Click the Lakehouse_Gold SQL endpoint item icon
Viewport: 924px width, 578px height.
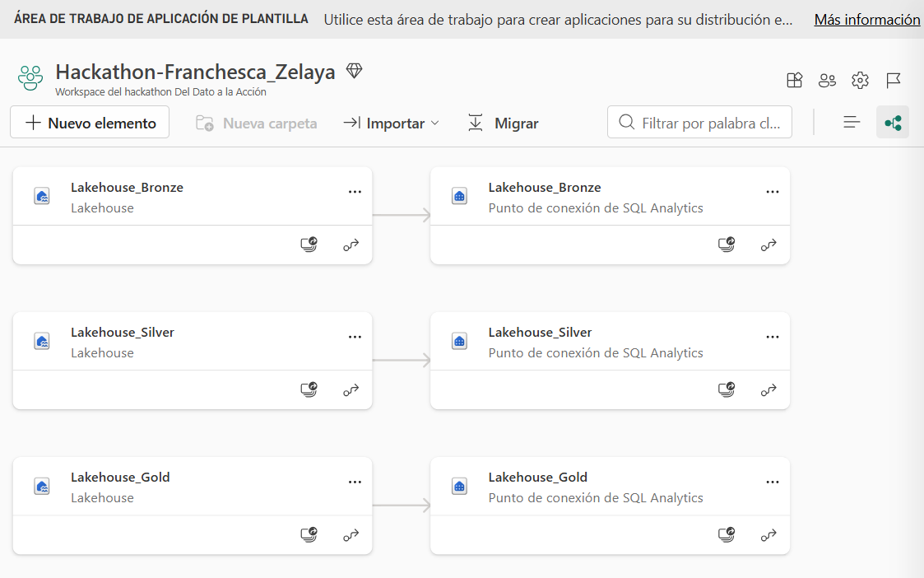[x=460, y=487]
